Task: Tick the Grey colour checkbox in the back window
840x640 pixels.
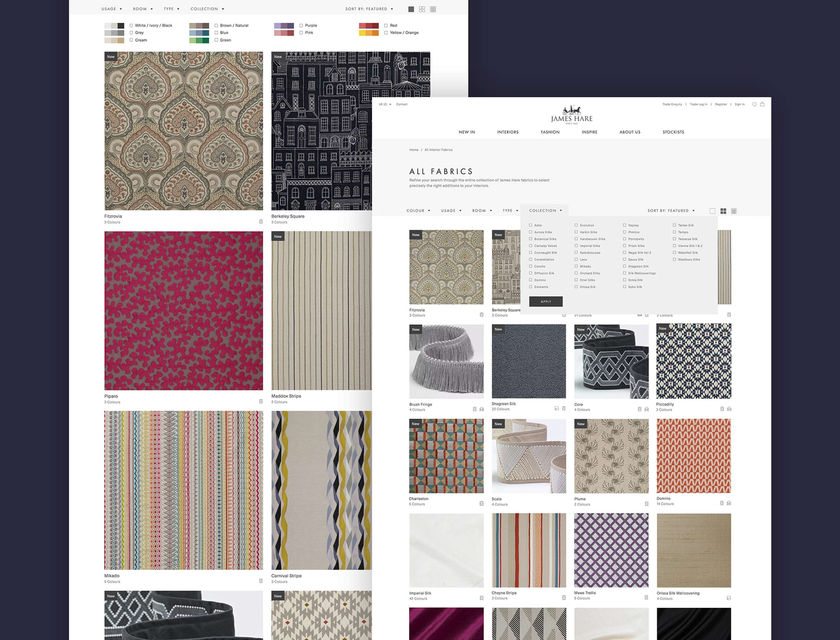Action: tap(131, 33)
